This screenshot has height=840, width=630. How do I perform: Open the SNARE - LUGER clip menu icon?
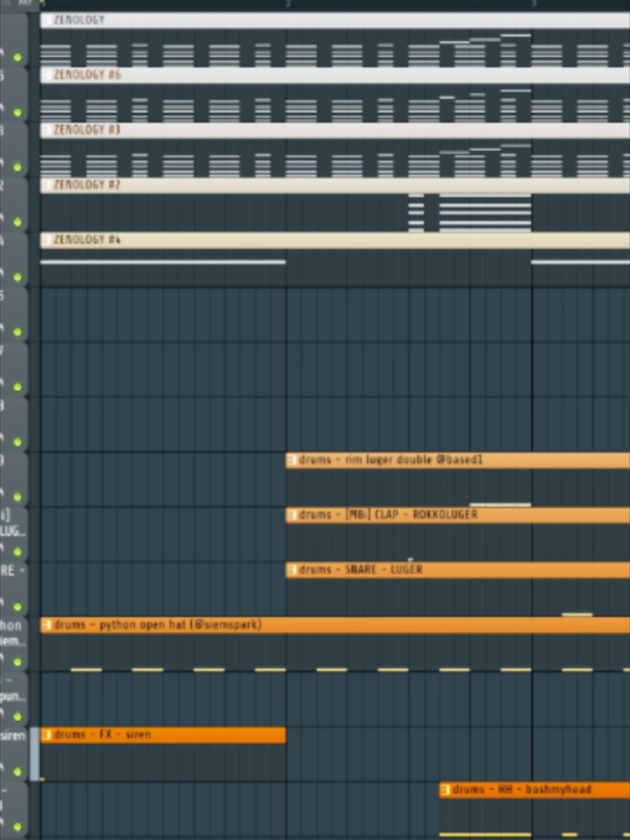click(292, 570)
